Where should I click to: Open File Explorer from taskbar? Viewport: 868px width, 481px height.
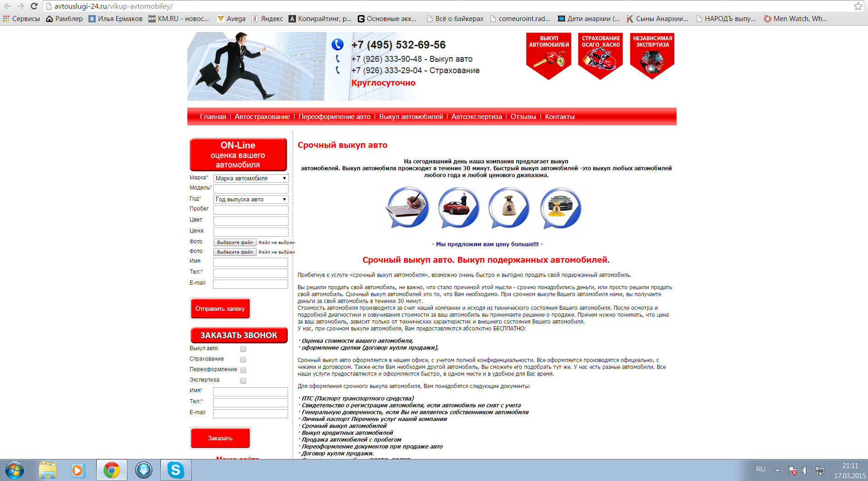(48, 470)
